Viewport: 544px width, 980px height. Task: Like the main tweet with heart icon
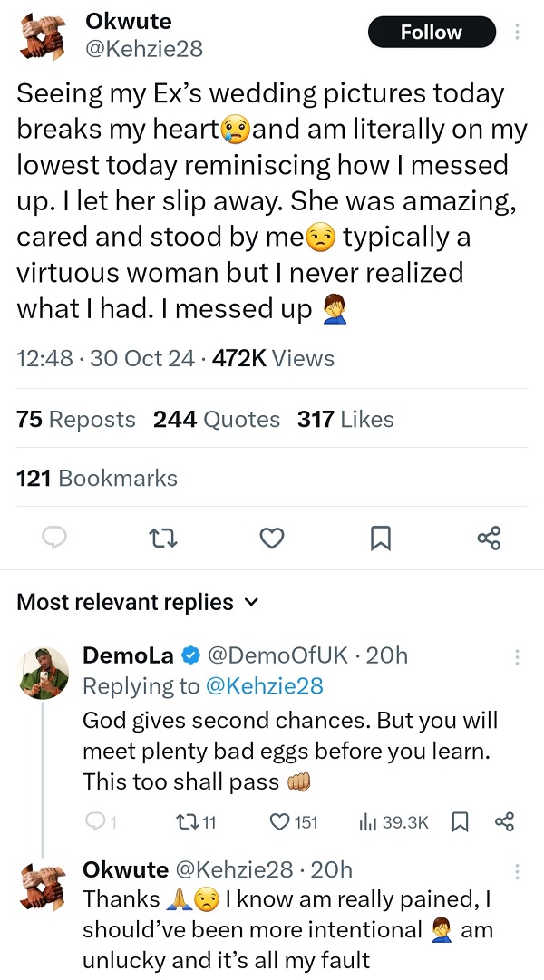coord(271,539)
